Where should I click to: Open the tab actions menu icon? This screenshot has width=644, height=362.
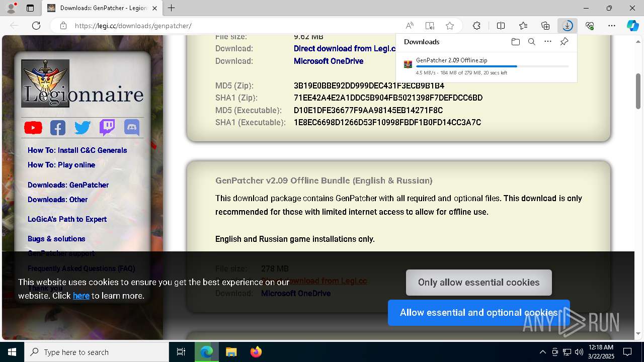pyautogui.click(x=30, y=8)
